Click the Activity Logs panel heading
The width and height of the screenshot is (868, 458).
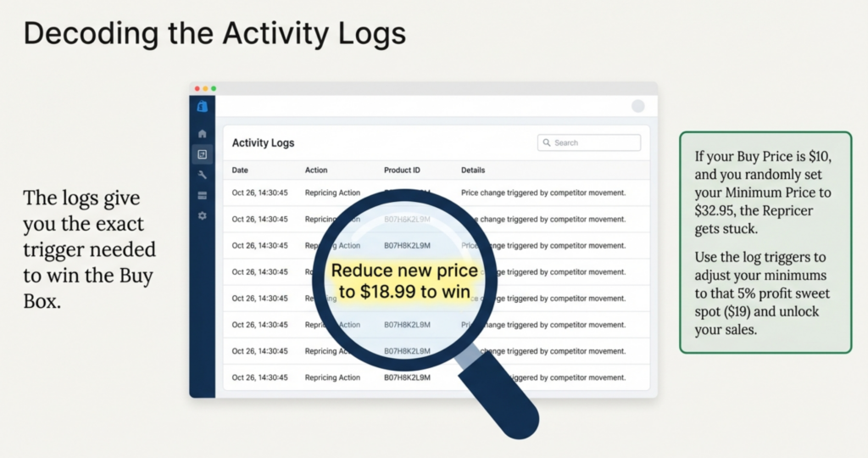tap(263, 143)
